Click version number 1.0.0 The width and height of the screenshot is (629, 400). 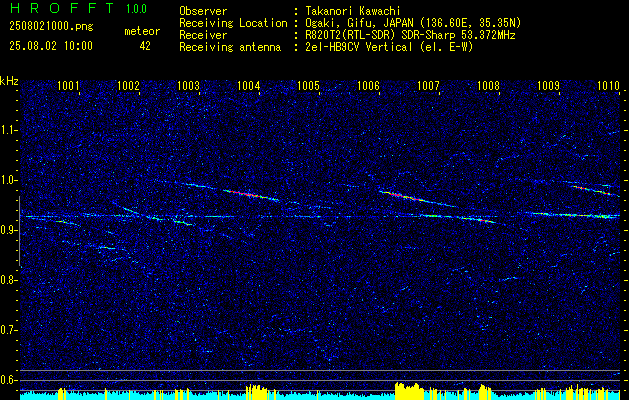(136, 9)
